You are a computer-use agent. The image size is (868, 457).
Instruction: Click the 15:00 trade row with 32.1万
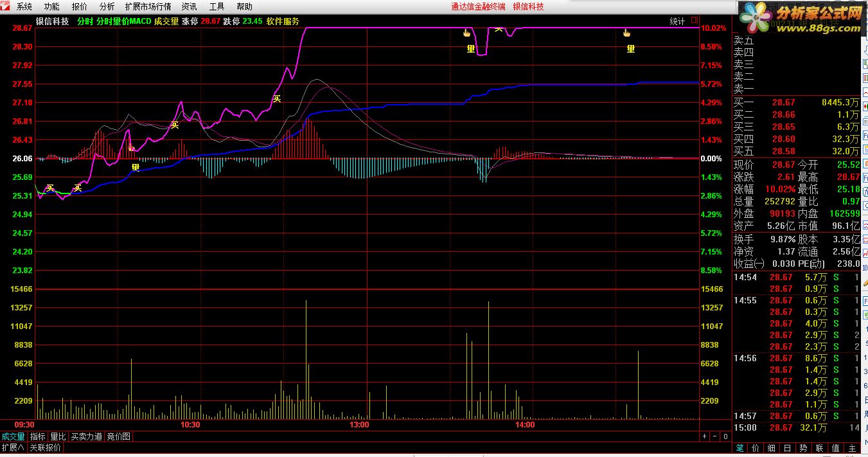tap(796, 427)
